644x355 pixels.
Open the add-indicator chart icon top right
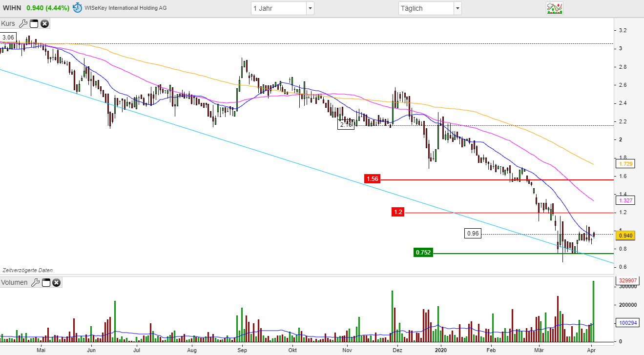[x=556, y=8]
